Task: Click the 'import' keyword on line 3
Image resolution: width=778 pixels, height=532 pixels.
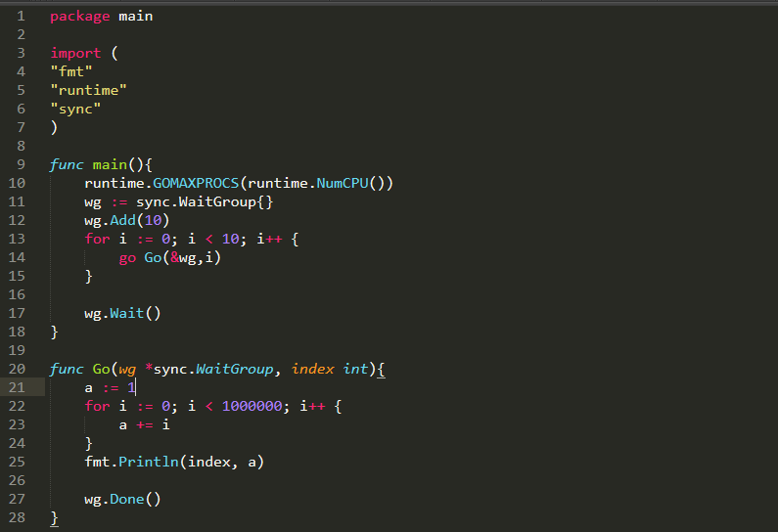Action: (x=75, y=53)
